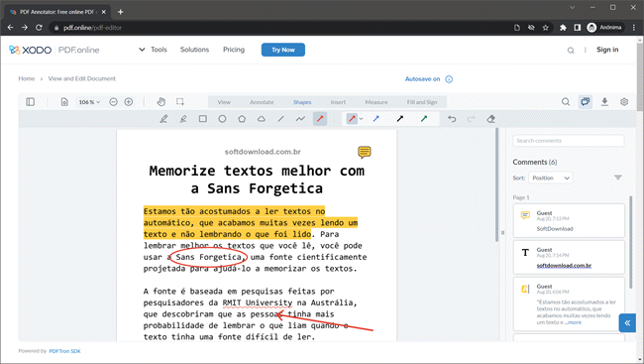Click the Search comments field
Image resolution: width=644 pixels, height=364 pixels.
click(569, 141)
